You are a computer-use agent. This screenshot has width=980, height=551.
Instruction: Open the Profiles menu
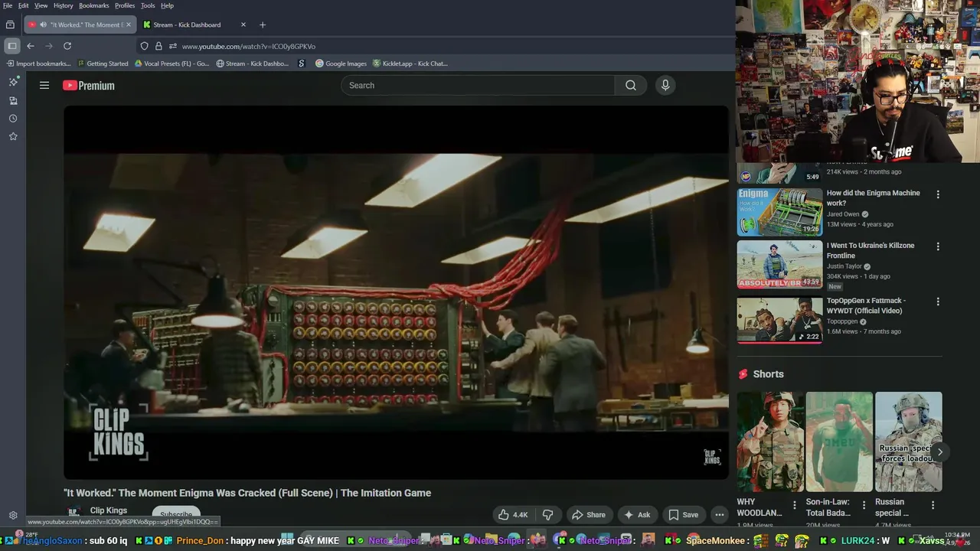pos(125,5)
